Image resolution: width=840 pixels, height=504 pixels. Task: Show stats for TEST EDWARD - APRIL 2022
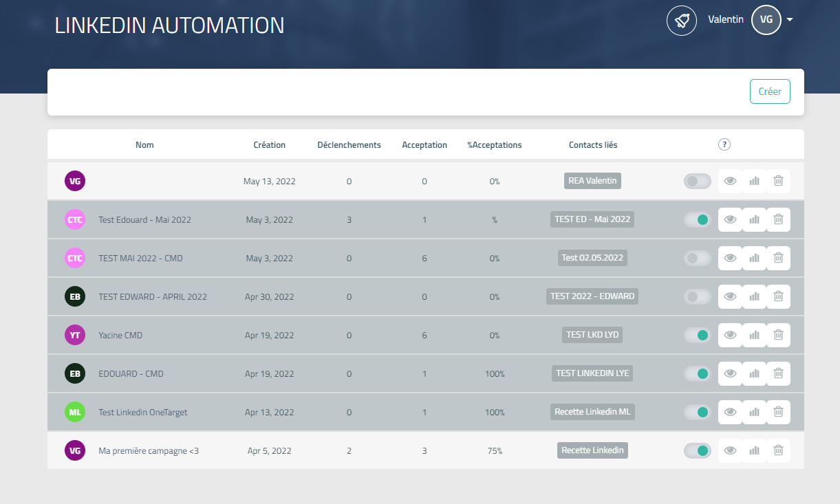point(754,296)
